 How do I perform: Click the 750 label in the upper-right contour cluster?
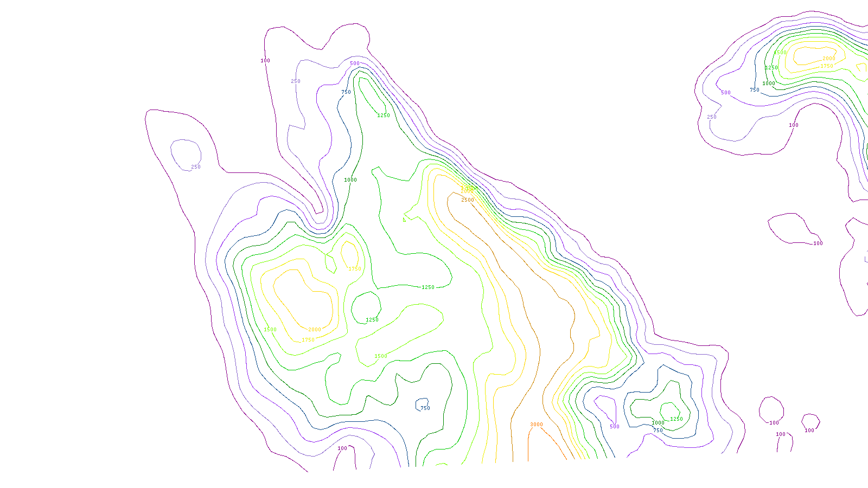point(755,90)
